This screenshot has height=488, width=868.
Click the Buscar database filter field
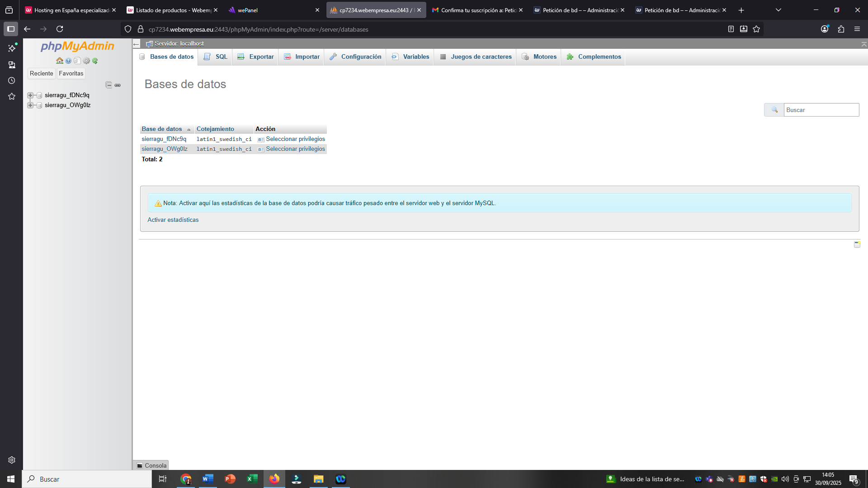821,110
